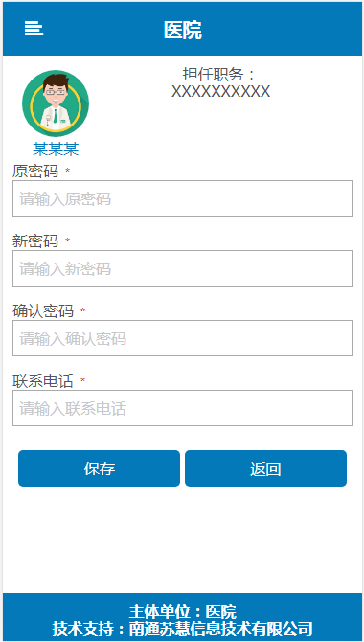This screenshot has height=642, width=364.
Task: Click the 原密码 field label
Action: point(35,171)
